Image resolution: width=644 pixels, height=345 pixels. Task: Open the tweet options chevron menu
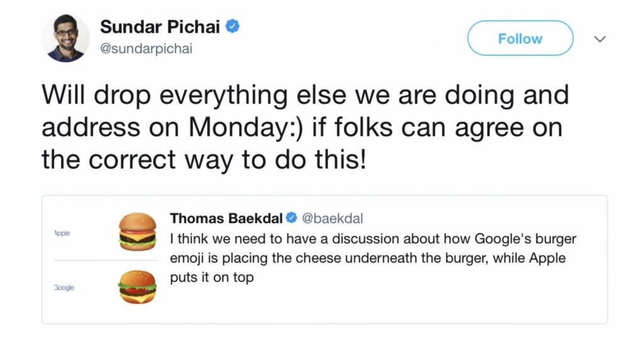point(599,39)
